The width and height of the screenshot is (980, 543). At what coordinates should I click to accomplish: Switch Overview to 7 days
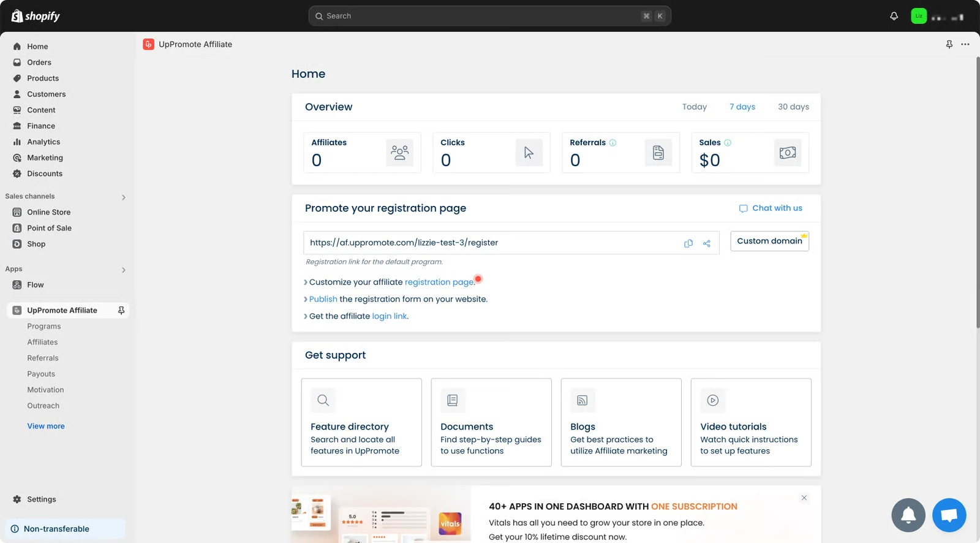pyautogui.click(x=742, y=107)
